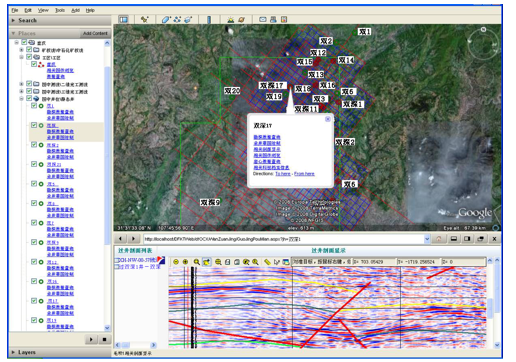Image resolution: width=516 pixels, height=362 pixels.
Task: Click the second layout button right of the home icon
Action: [x=467, y=239]
